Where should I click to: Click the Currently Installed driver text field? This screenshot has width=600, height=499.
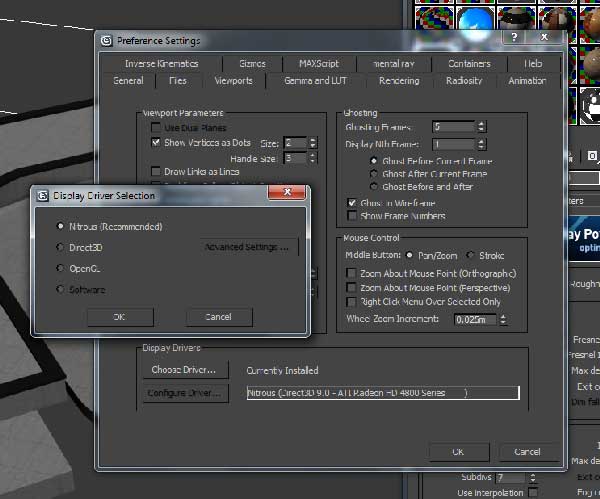383,393
